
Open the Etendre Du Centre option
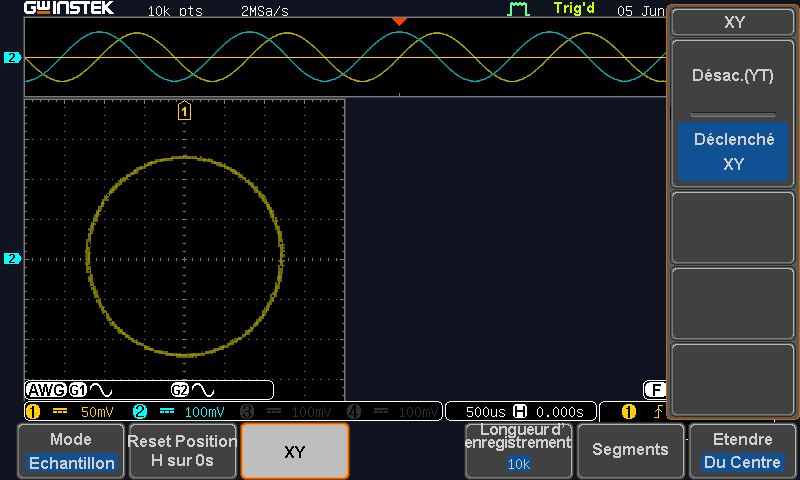coord(742,451)
